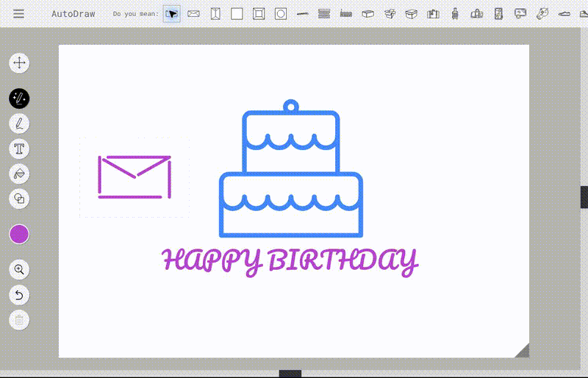Choose the closed cardboard box suggestion

[368, 14]
